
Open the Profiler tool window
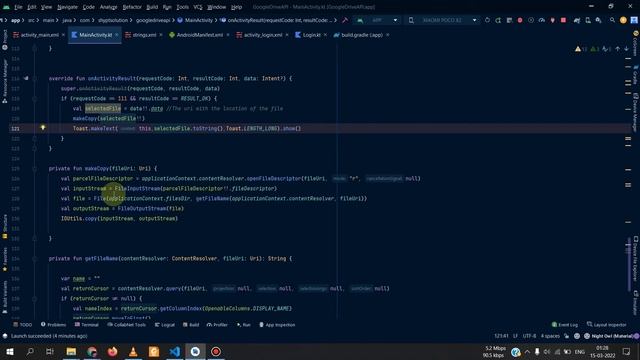click(217, 325)
